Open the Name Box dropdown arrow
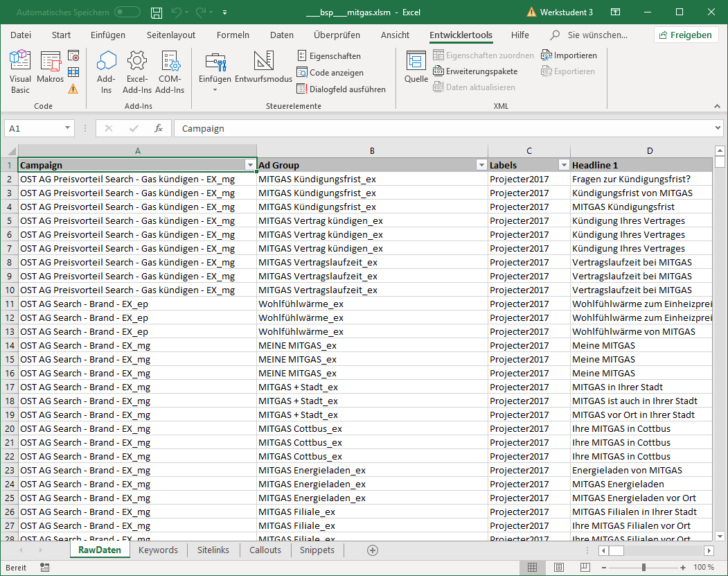Image resolution: width=728 pixels, height=576 pixels. click(x=67, y=128)
